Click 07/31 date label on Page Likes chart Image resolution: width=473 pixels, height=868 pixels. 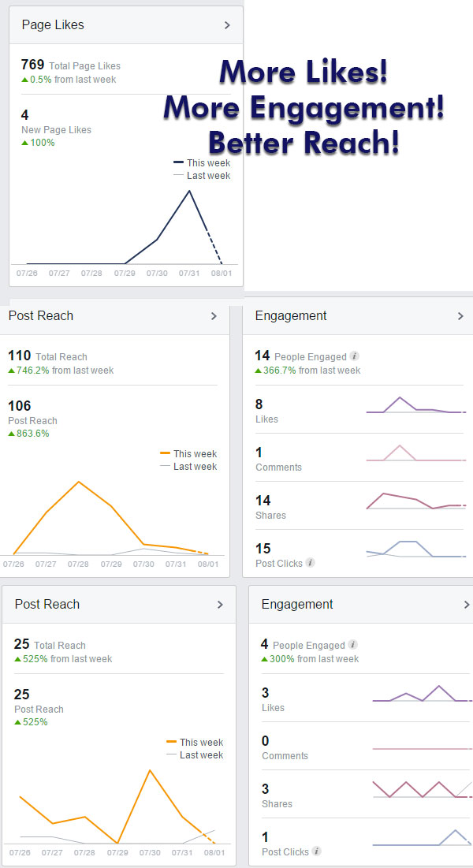188,274
